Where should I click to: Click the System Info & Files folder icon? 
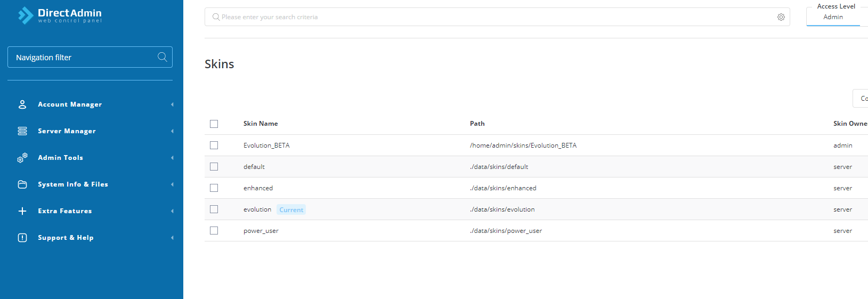coord(22,184)
